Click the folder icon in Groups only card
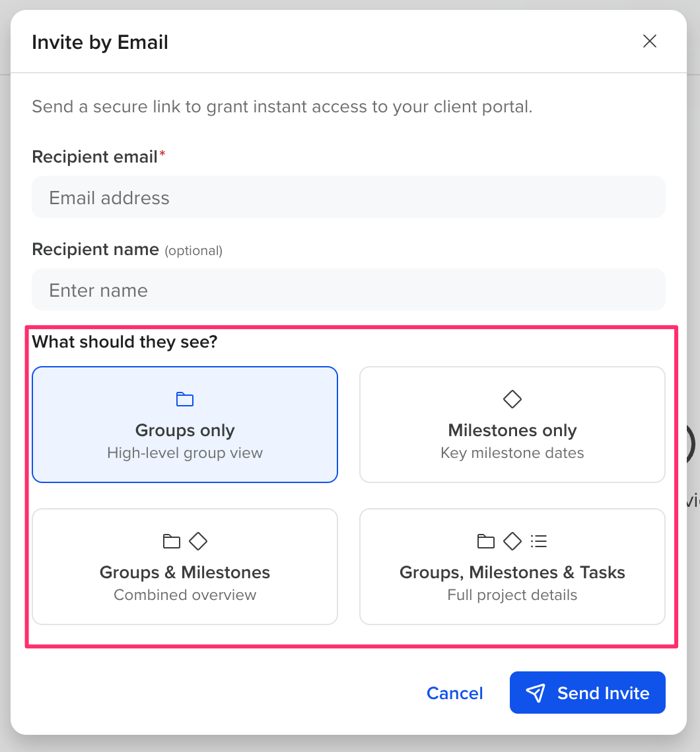The height and width of the screenshot is (752, 700). (184, 399)
